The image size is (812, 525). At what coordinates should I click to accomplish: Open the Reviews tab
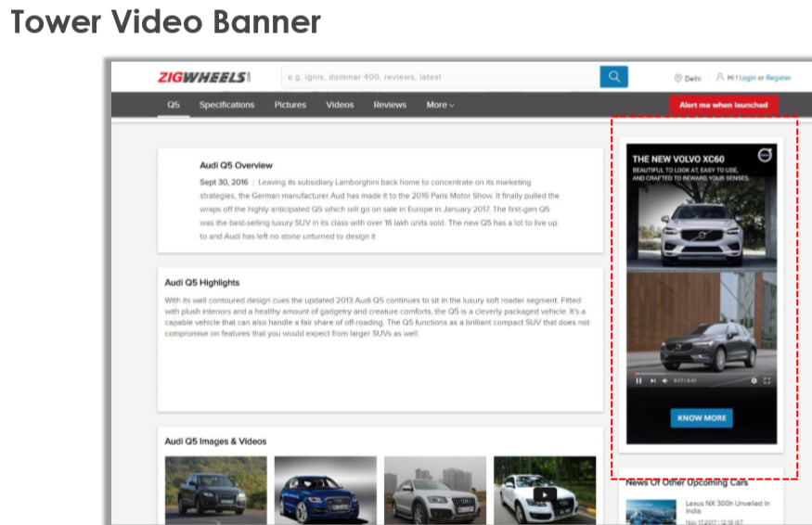click(x=390, y=105)
